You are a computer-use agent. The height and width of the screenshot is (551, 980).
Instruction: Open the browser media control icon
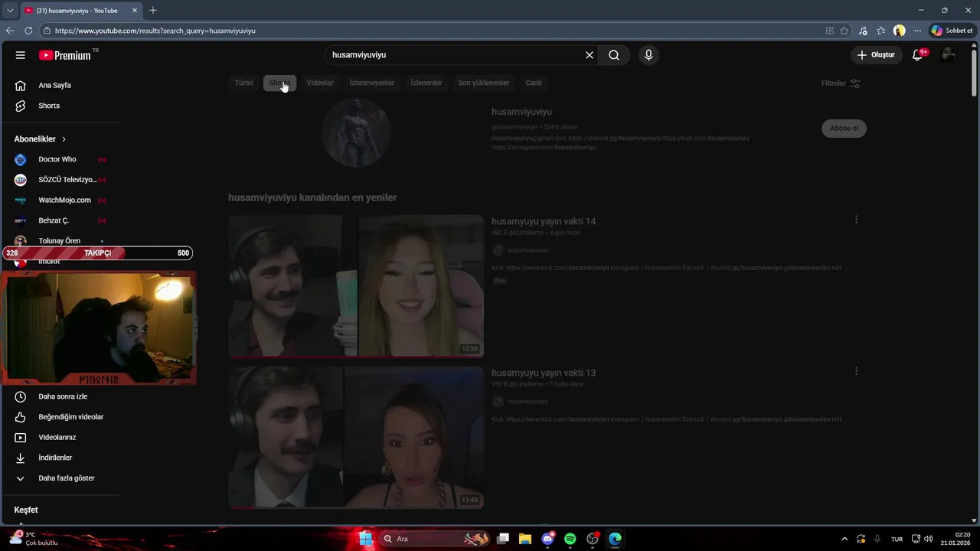pos(863,31)
